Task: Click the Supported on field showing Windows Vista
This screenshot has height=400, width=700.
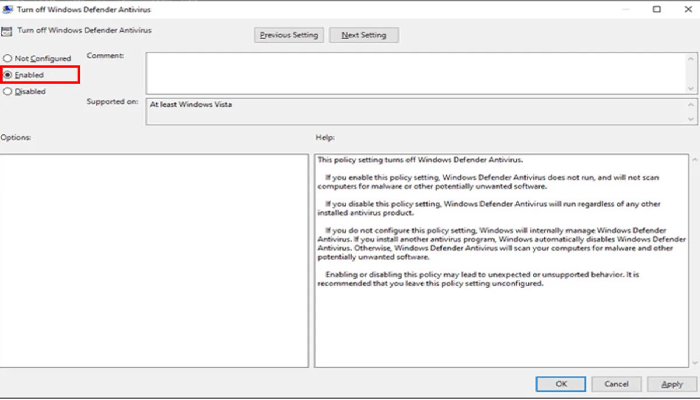Action: [415, 112]
